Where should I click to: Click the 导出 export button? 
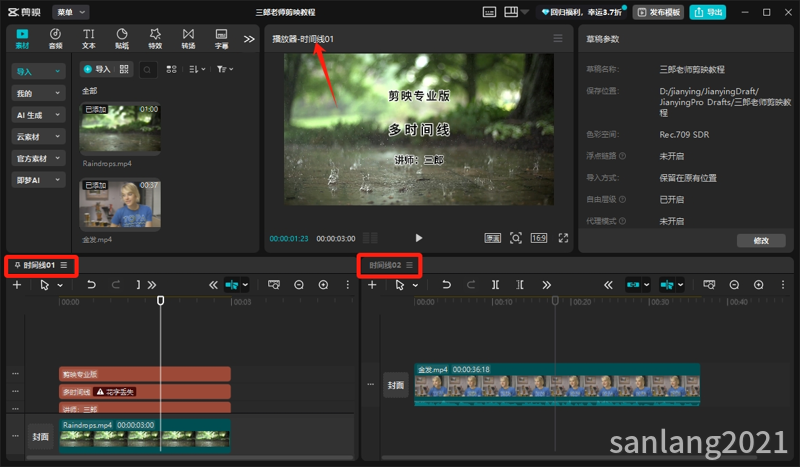(708, 12)
